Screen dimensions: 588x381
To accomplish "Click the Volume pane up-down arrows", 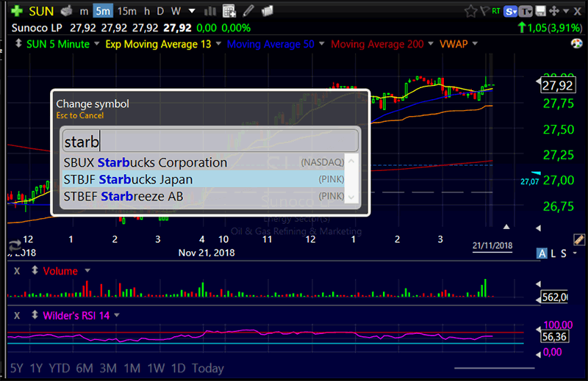I will point(35,270).
